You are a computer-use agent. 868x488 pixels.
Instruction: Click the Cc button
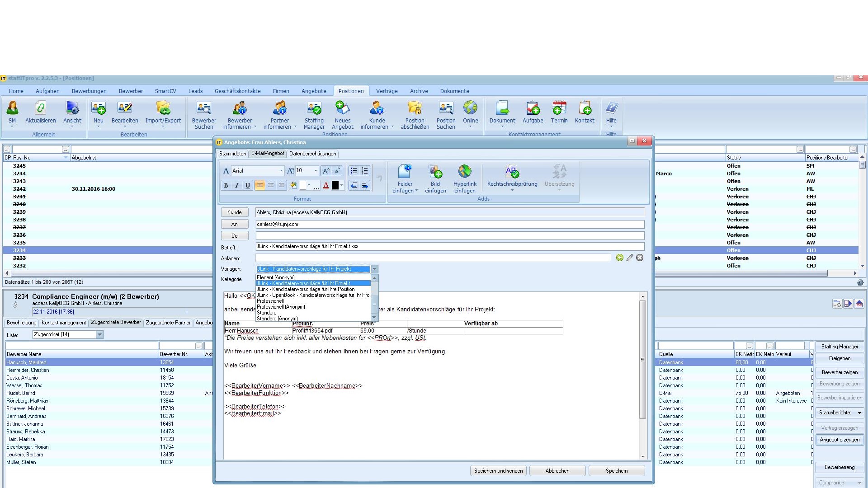(x=235, y=236)
